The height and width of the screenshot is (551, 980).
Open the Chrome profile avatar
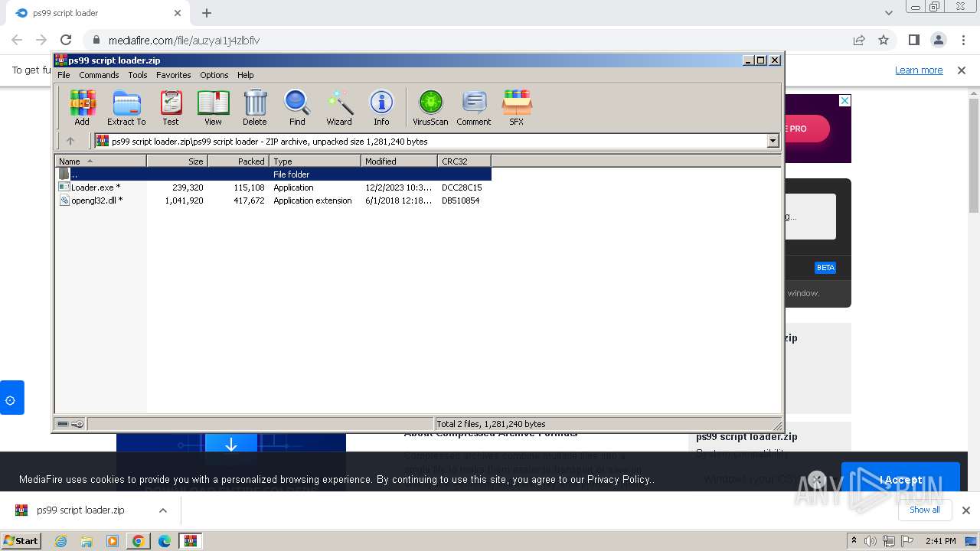click(x=939, y=40)
